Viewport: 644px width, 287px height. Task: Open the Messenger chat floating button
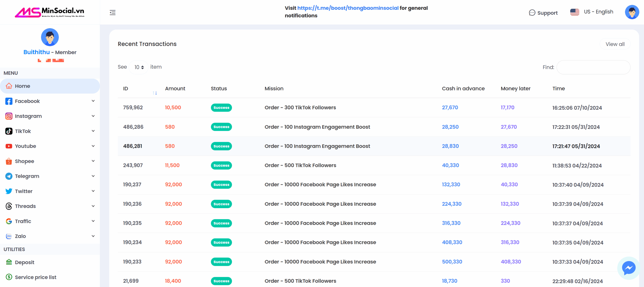pyautogui.click(x=629, y=268)
